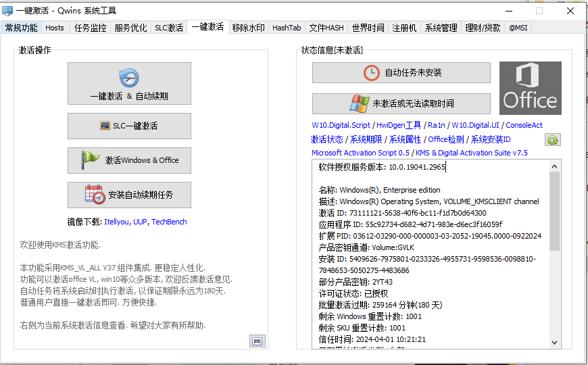The height and width of the screenshot is (365, 588).
Task: Click the green refresh icon button
Action: point(552,140)
